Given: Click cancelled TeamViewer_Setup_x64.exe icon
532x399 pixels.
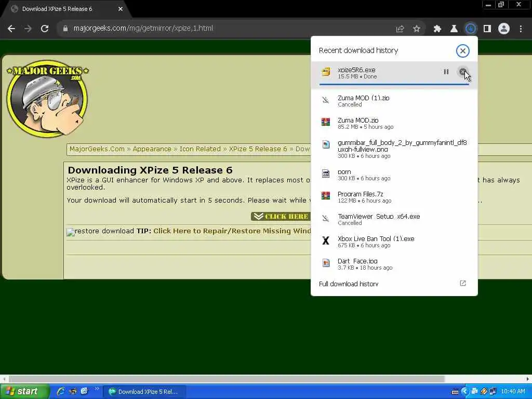Looking at the screenshot, I should pyautogui.click(x=326, y=218).
